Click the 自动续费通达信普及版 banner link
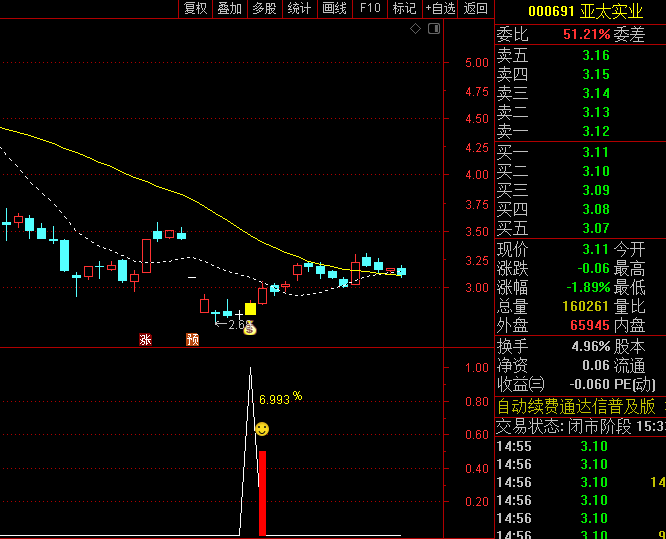Viewport: 666px width, 539px height. tap(576, 407)
